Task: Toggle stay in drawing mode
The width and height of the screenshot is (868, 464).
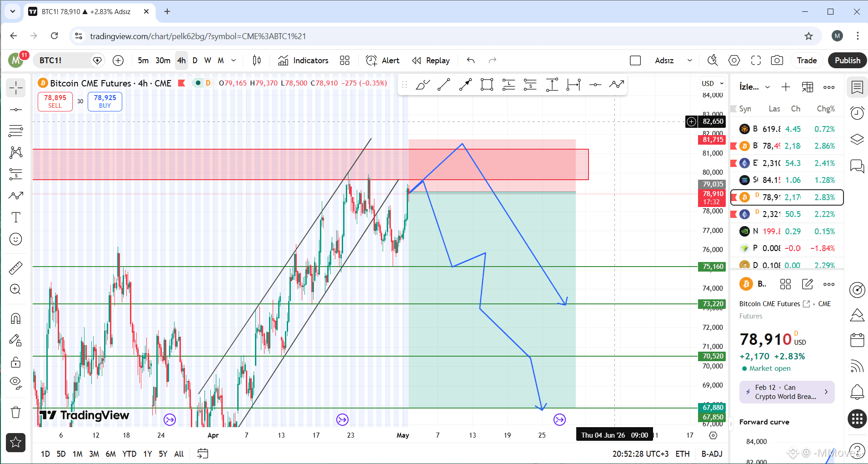Action: 16,340
